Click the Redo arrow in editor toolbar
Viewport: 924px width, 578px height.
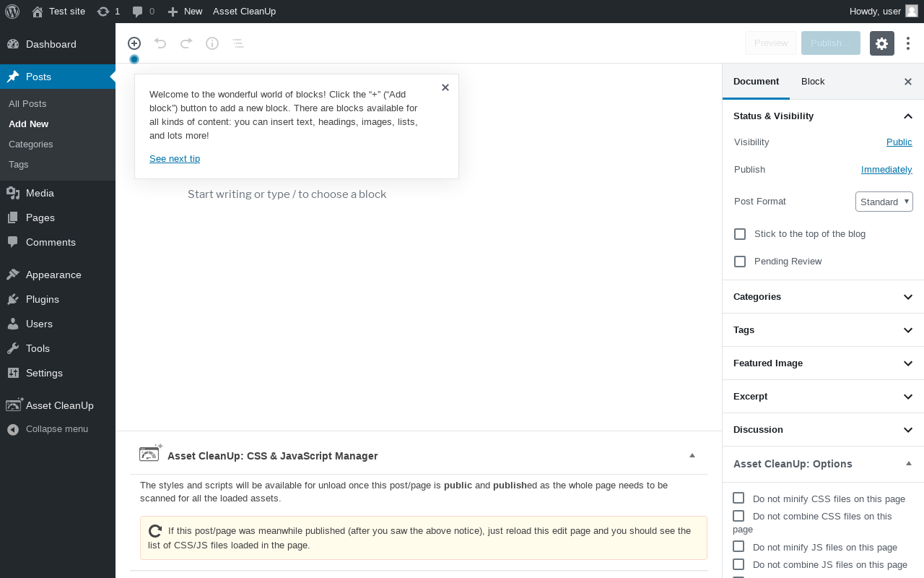point(186,43)
